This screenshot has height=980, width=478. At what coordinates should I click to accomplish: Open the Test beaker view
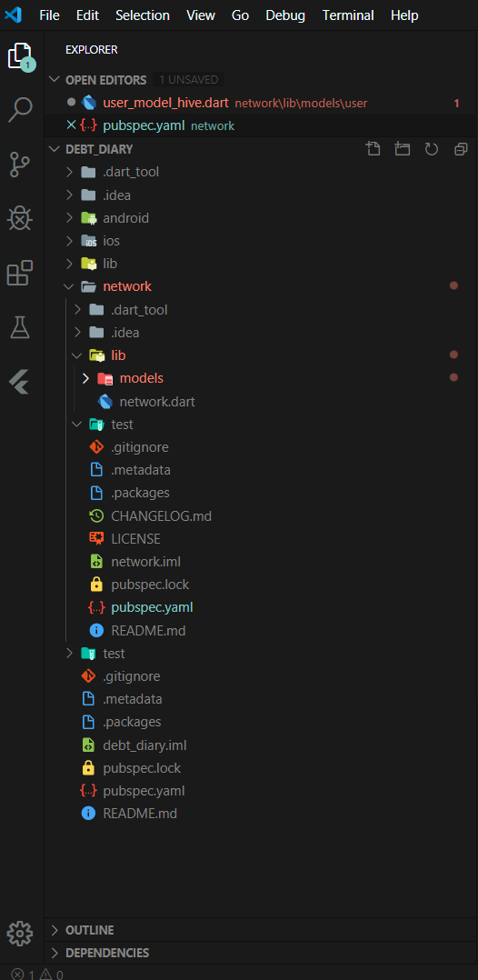pyautogui.click(x=20, y=327)
